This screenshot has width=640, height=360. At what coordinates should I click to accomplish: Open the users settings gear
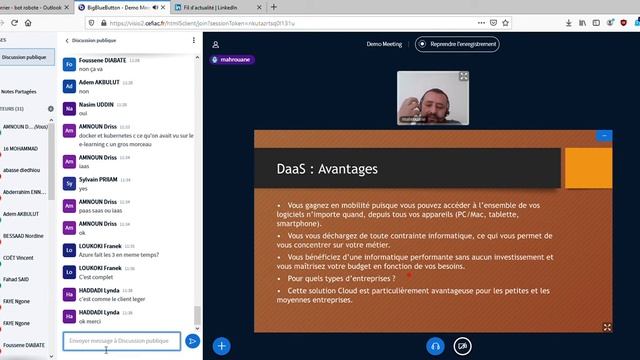click(x=51, y=109)
